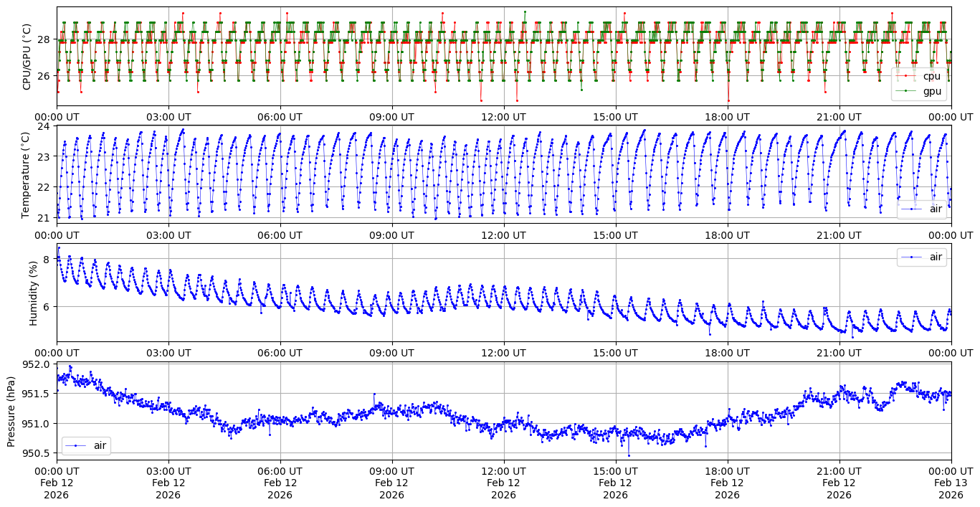This screenshot has height=507, width=980.
Task: Click 06:00 UT tick below Temperature plot
Action: click(280, 234)
